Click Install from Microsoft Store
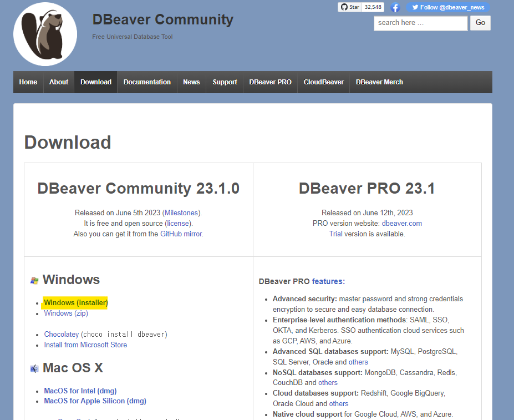Screen dimensions: 514x420 85,345
